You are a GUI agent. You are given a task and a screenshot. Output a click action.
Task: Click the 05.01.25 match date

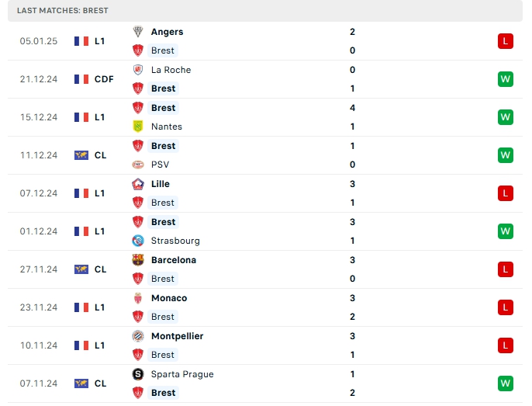tap(39, 41)
